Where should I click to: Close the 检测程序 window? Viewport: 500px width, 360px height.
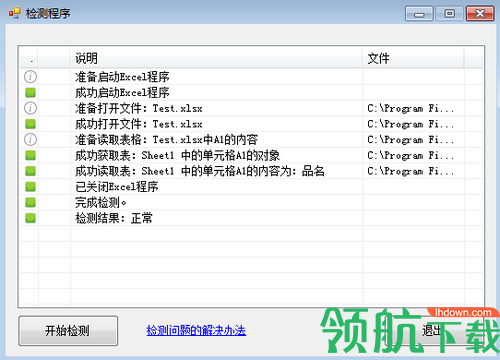click(480, 13)
